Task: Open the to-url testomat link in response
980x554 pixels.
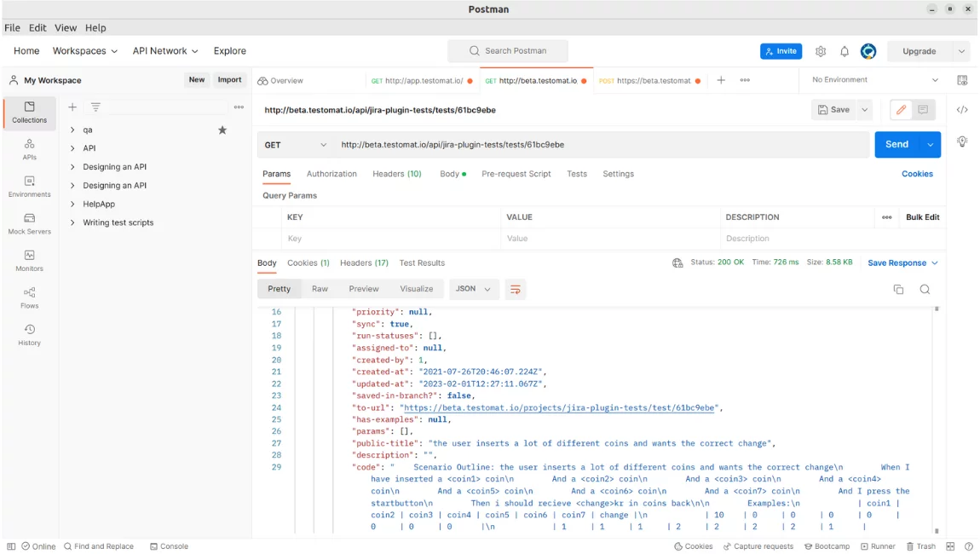Action: click(559, 408)
